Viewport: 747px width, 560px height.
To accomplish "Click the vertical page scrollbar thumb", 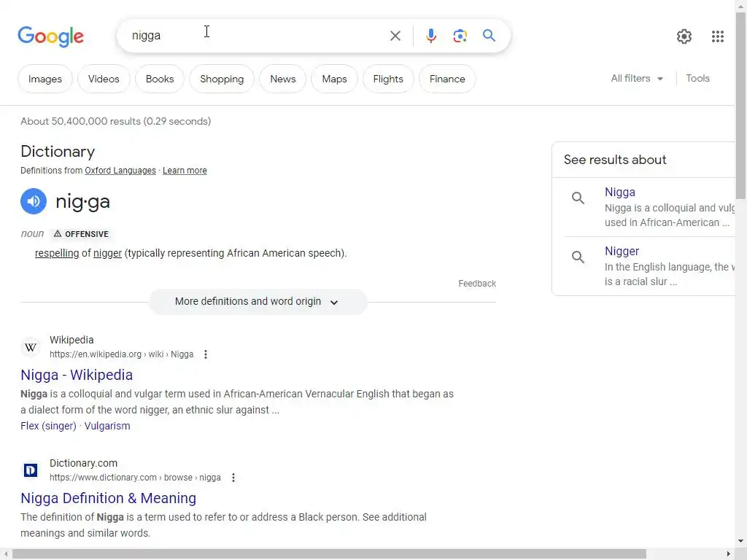I will (740, 105).
